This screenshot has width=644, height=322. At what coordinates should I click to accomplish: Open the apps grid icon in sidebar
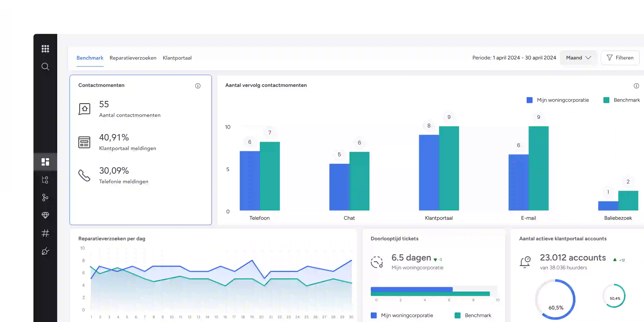[45, 49]
